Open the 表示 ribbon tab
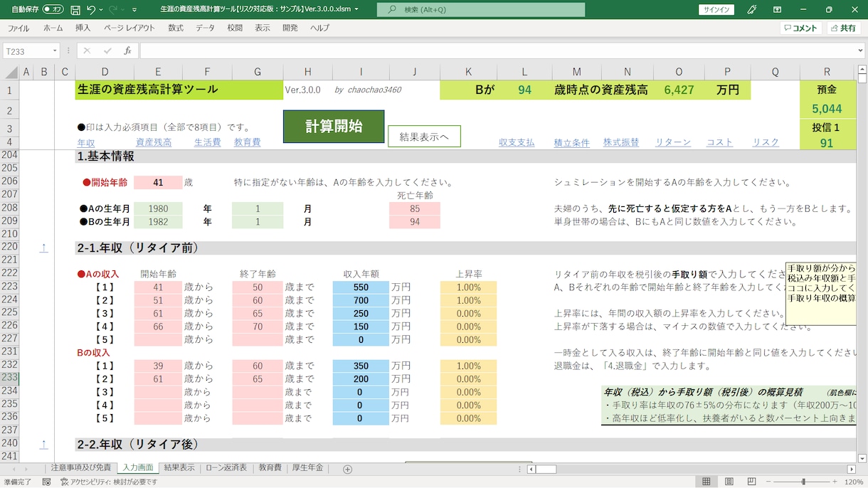868x488 pixels. click(x=263, y=28)
